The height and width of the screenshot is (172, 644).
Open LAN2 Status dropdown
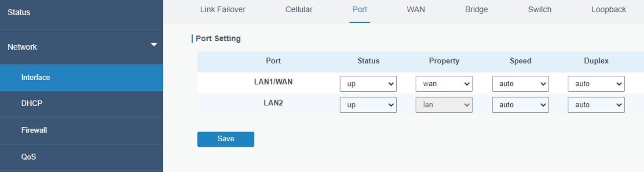(368, 105)
